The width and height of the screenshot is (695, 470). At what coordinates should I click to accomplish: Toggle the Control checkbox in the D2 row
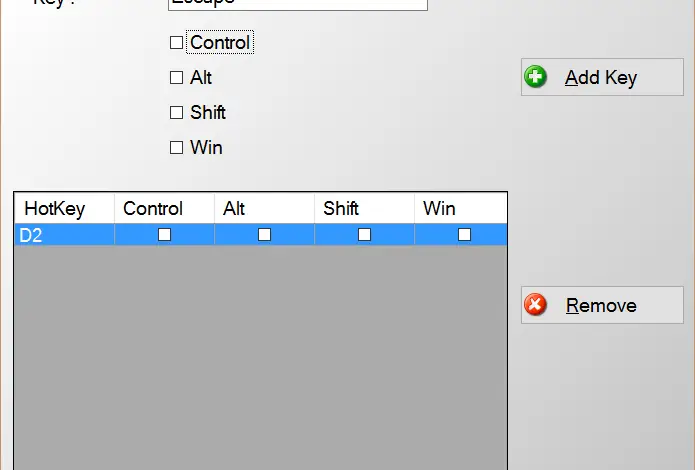click(165, 235)
